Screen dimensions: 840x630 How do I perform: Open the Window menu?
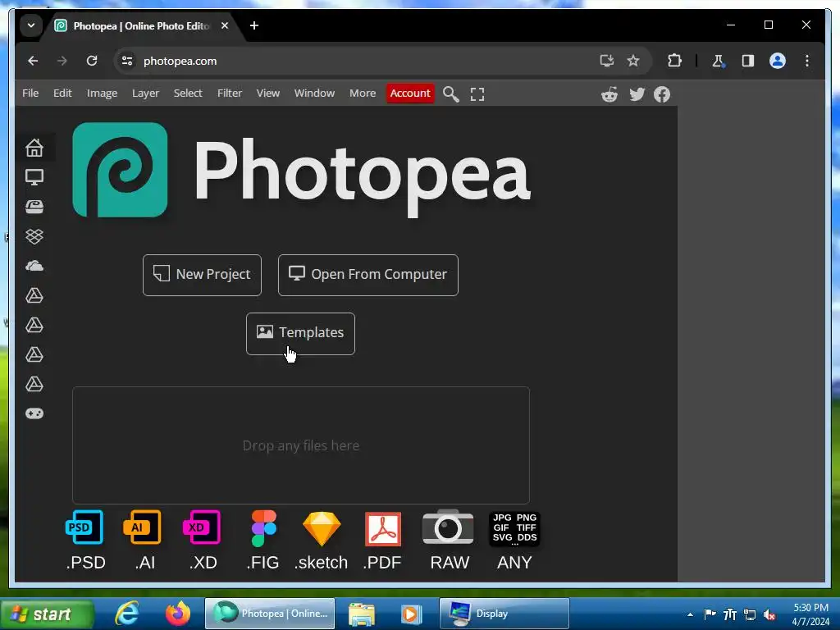314,94
